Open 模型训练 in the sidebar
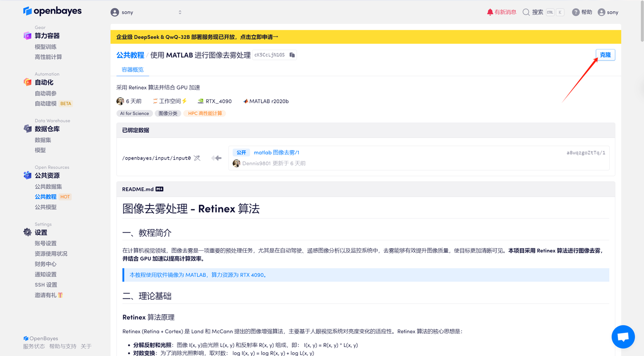 point(46,47)
